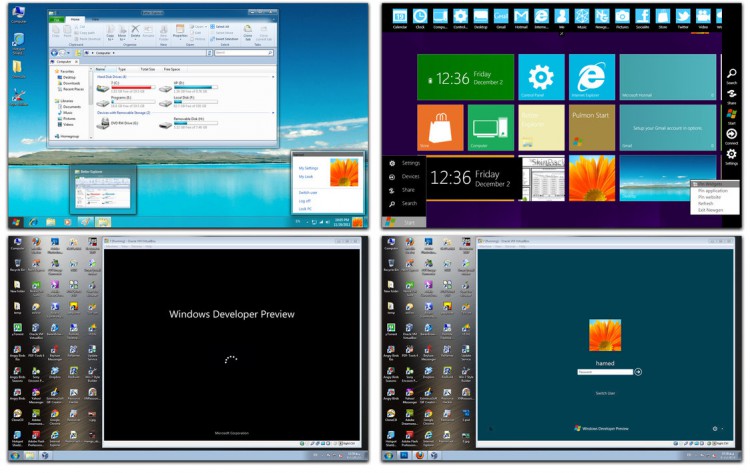Click the Properties icon in the Explorer ribbon
This screenshot has width=750, height=473.
tap(180, 31)
